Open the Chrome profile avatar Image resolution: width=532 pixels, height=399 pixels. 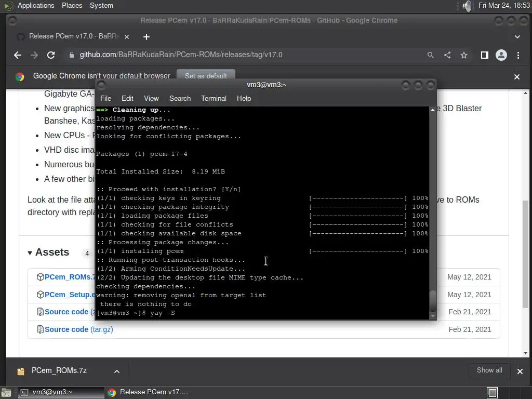(x=501, y=55)
